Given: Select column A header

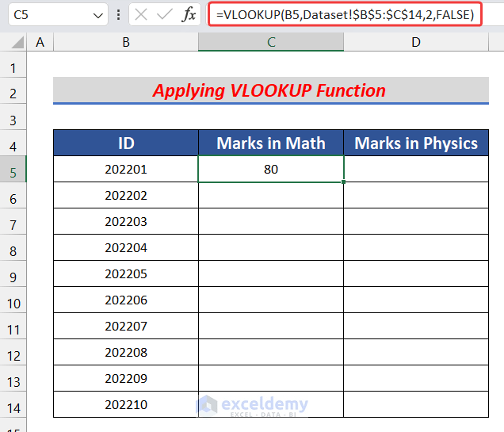Looking at the screenshot, I should (x=40, y=42).
